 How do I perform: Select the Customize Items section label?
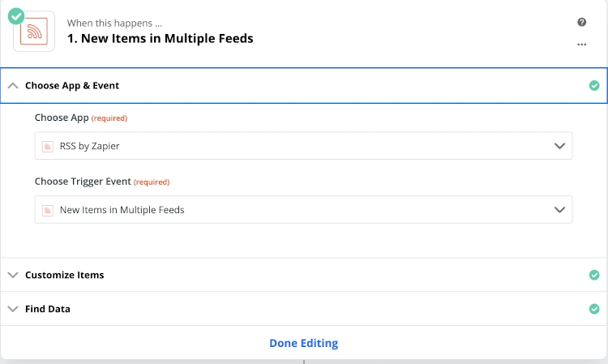(64, 275)
